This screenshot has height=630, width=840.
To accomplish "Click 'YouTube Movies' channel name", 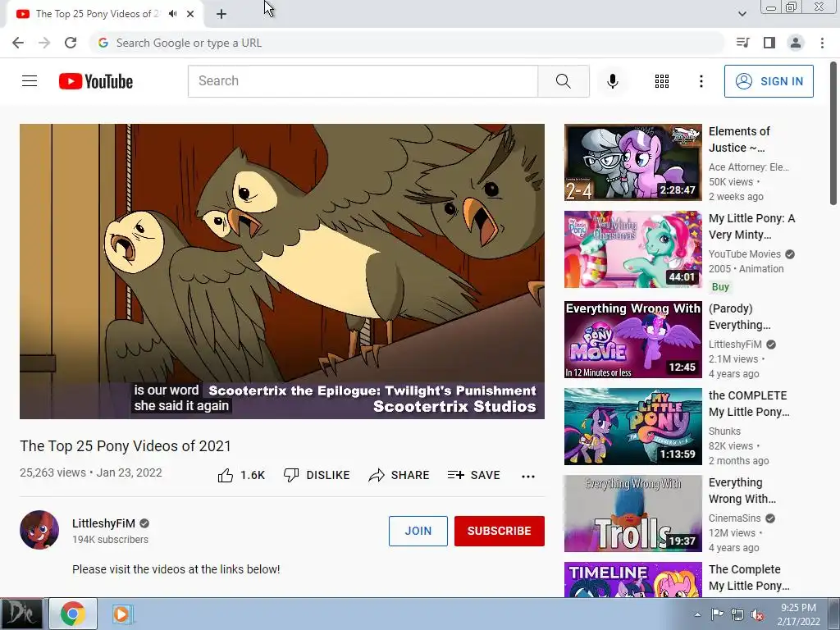I will click(x=744, y=254).
